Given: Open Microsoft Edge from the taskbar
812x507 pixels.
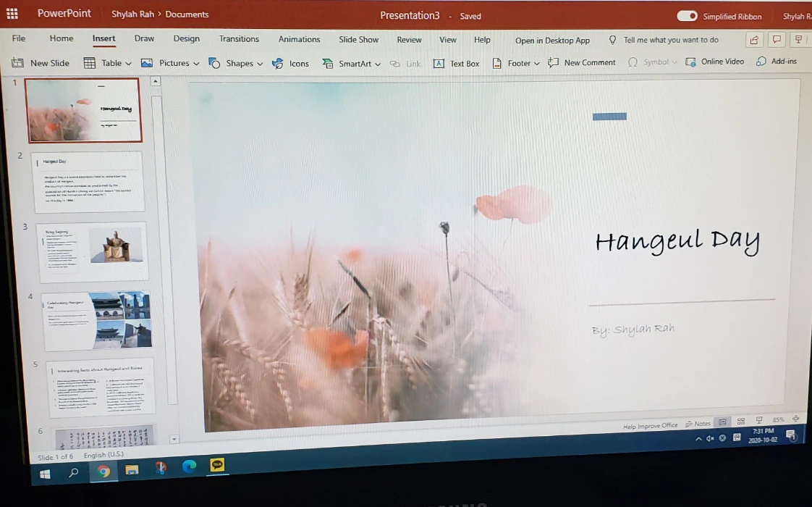Looking at the screenshot, I should click(x=189, y=466).
